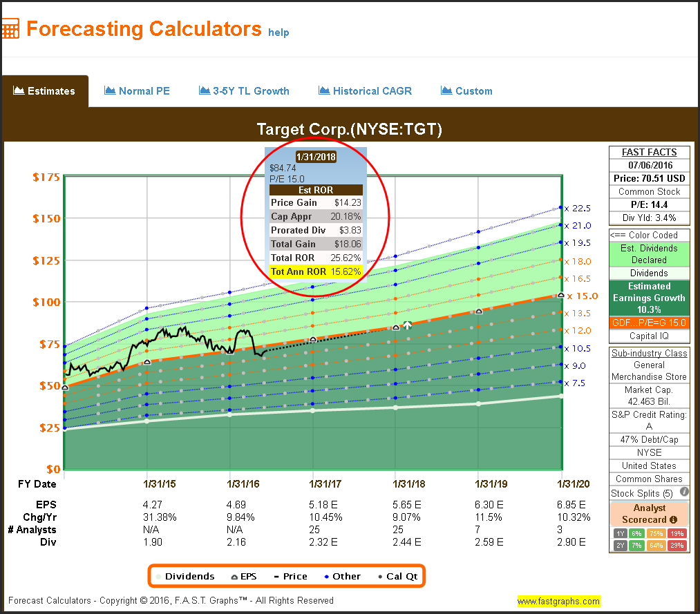The width and height of the screenshot is (700, 614).
Task: Click the orange GDF P/E=G 15.0 swatch
Action: tap(649, 323)
